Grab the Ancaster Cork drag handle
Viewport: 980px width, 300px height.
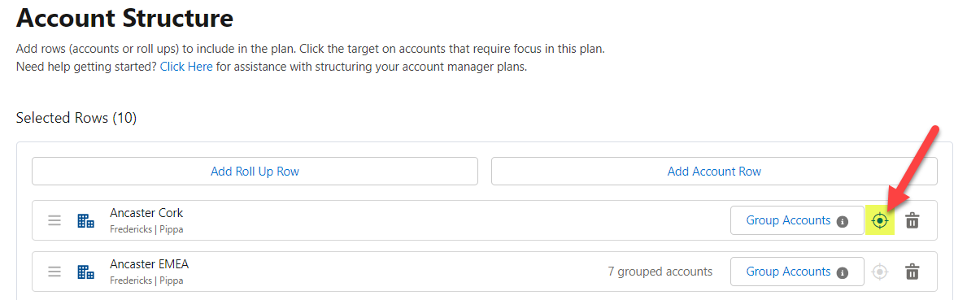54,220
